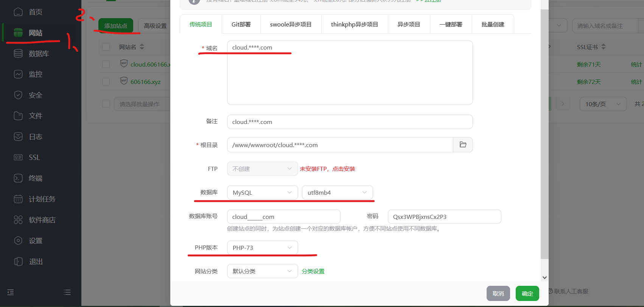644x307 pixels.
Task: Click the 分类设置 category settings link
Action: [x=313, y=271]
